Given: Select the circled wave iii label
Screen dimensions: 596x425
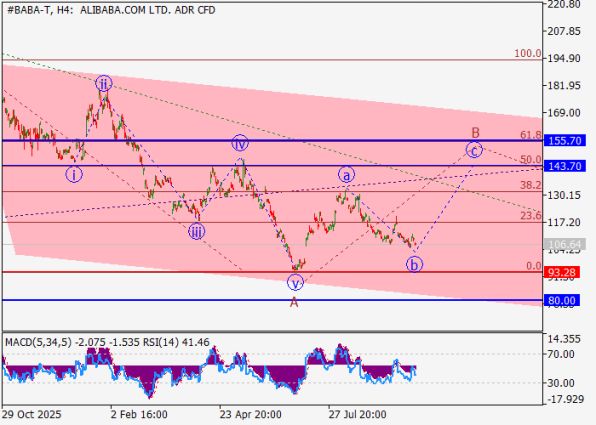Looking at the screenshot, I should pos(197,231).
